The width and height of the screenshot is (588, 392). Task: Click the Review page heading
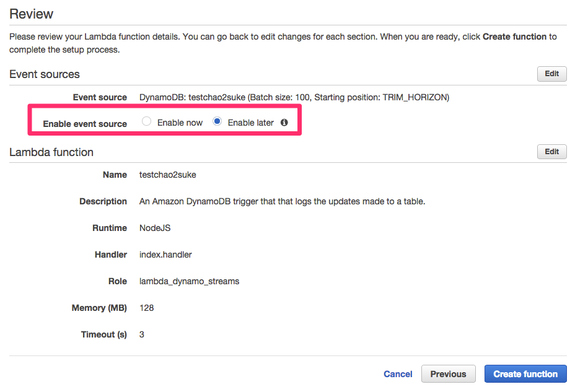pos(31,14)
